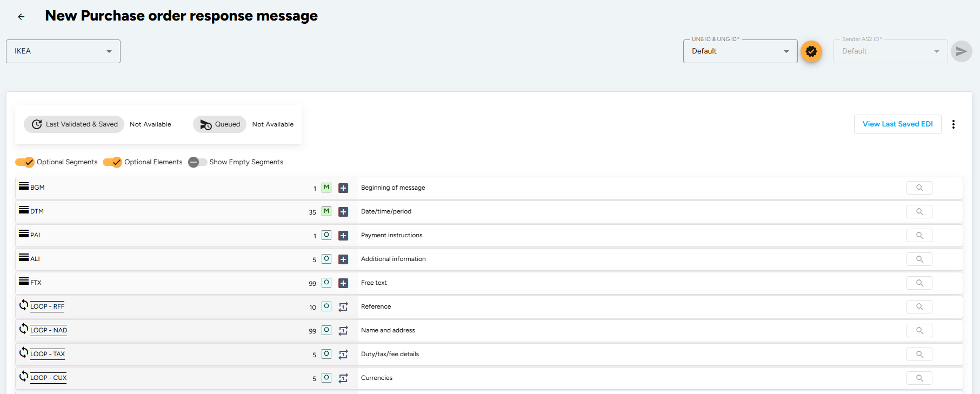Go back using the arrow icon

tap(21, 17)
